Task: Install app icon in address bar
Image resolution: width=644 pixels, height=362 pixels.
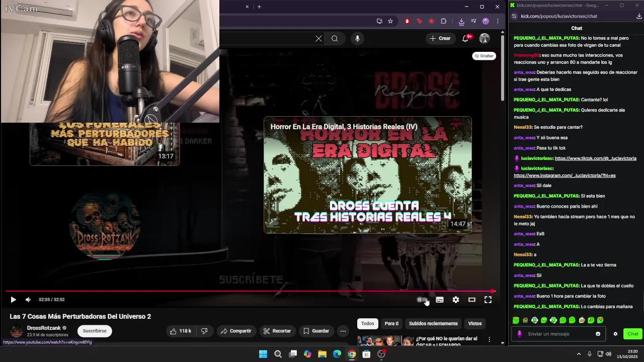Action: 379,21
